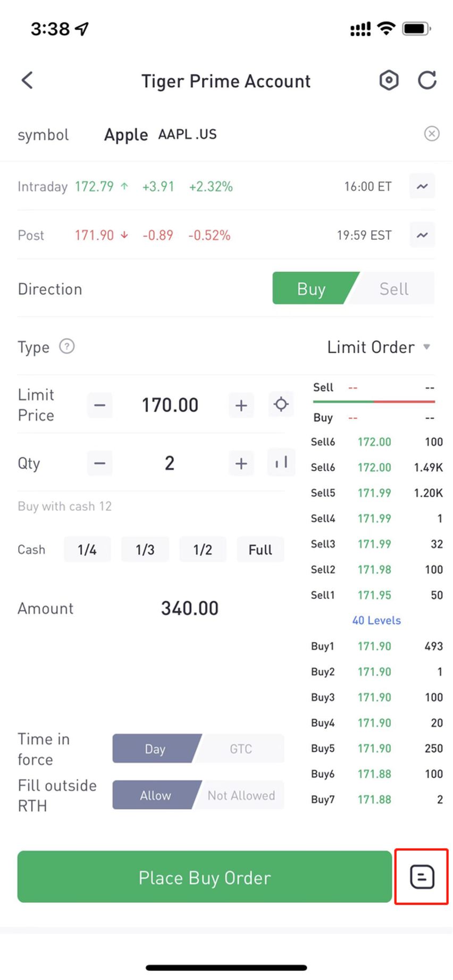Choose the 1/2 cash allocation
Image resolution: width=453 pixels, height=980 pixels.
point(203,550)
